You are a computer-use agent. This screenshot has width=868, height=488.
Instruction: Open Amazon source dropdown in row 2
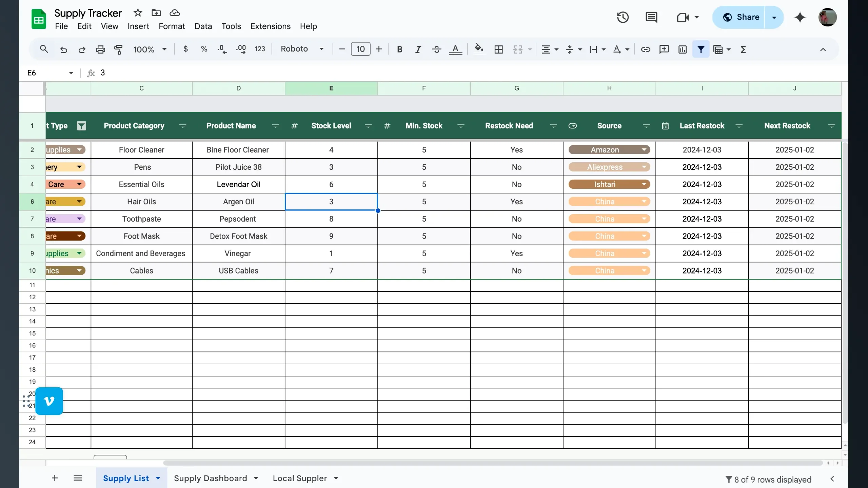coord(644,150)
